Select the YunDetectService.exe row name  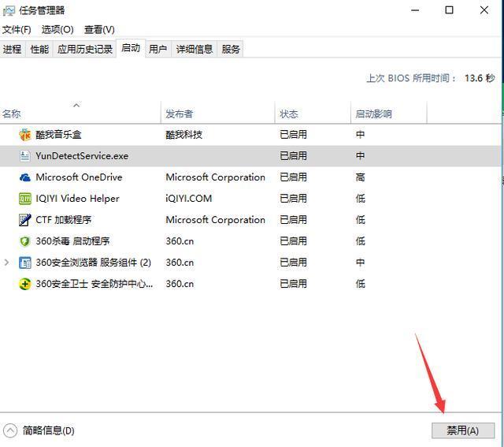tap(82, 156)
